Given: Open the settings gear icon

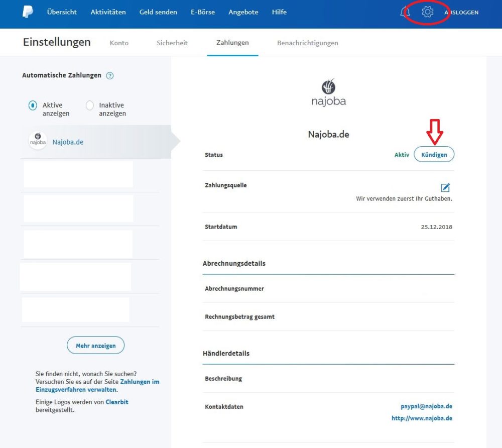Looking at the screenshot, I should pyautogui.click(x=427, y=12).
